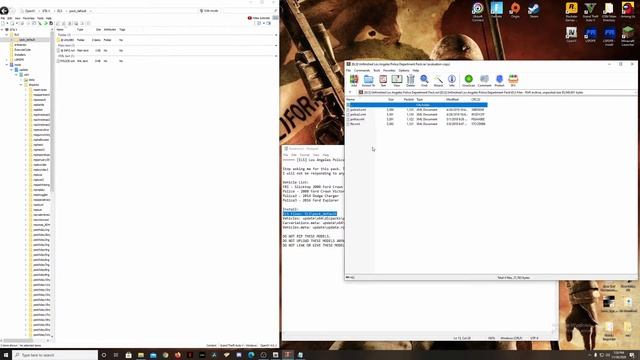This screenshot has height=360, width=640.
Task: Open Commands menu in WinRAR
Action: 362,71
